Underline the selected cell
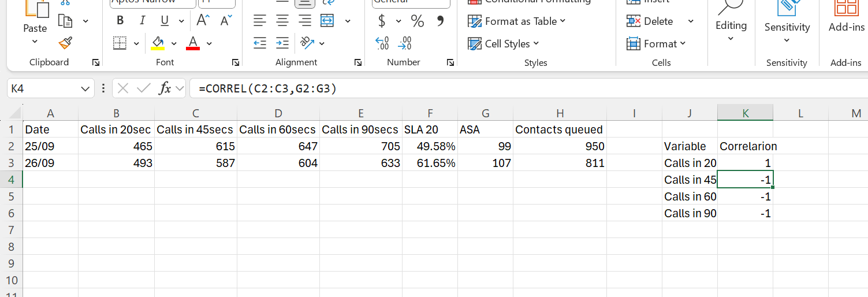 point(165,21)
